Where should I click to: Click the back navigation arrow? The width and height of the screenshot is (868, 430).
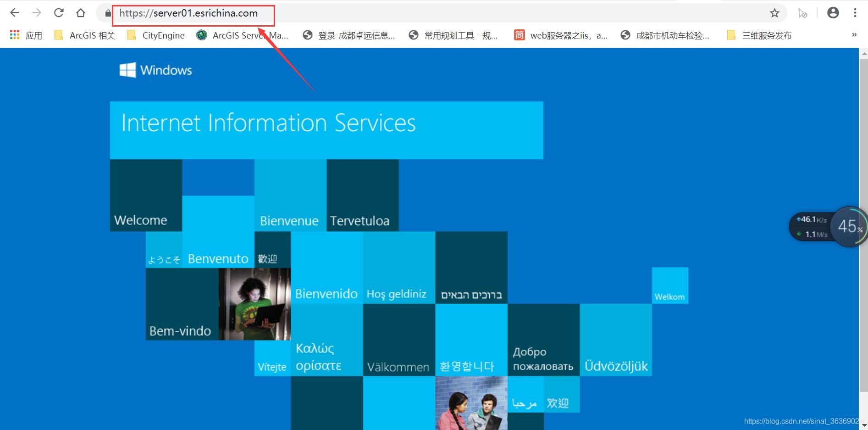[x=15, y=12]
